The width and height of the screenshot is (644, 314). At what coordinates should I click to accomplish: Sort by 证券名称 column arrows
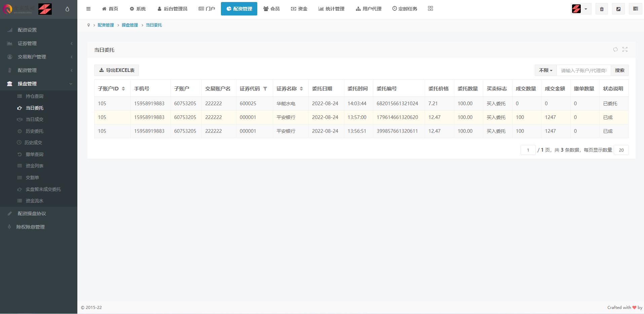tap(301, 89)
